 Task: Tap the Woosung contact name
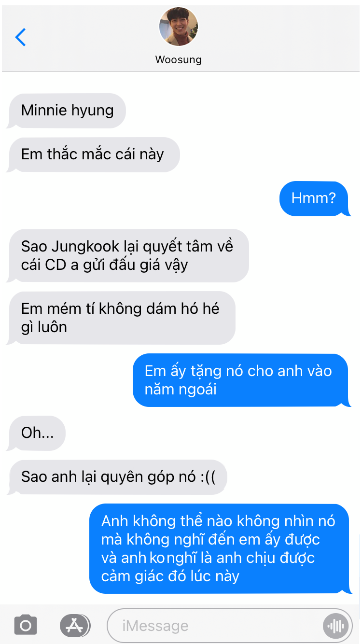(x=179, y=60)
